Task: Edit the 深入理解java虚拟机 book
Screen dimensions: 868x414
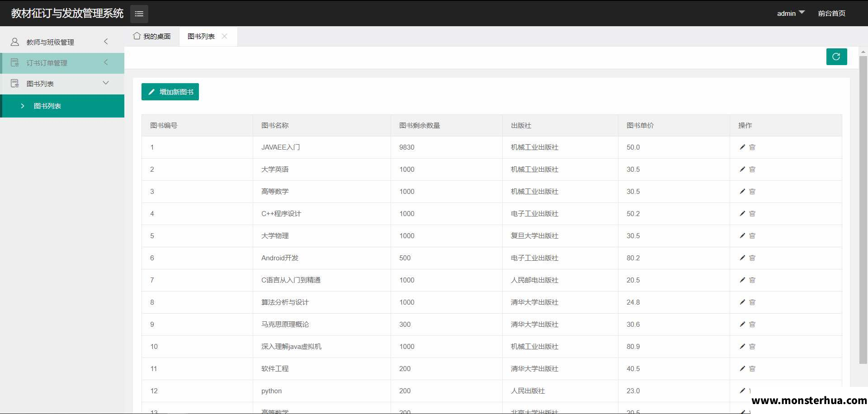Action: click(x=742, y=346)
